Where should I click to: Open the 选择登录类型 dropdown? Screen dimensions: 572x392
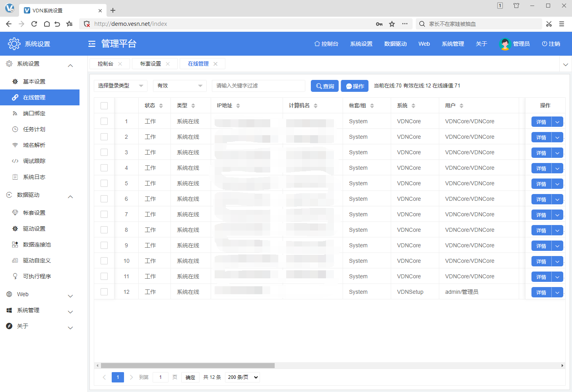[x=120, y=86]
